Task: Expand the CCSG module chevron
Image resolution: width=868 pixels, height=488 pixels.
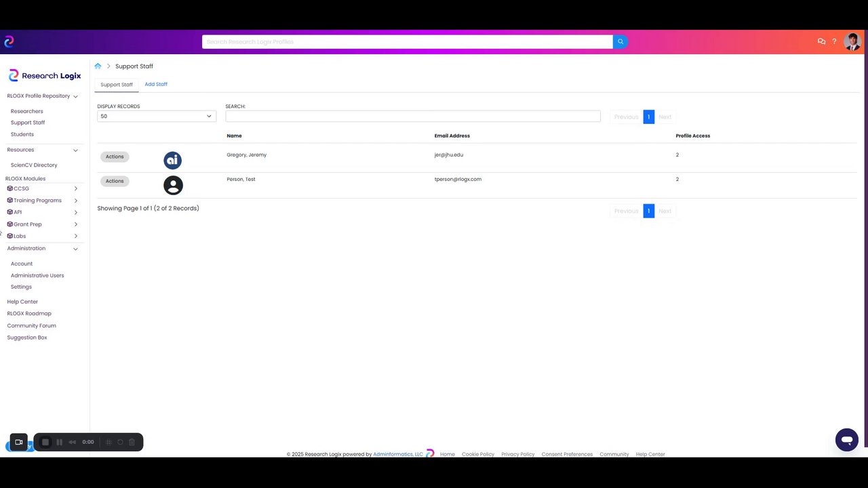Action: 75,188
